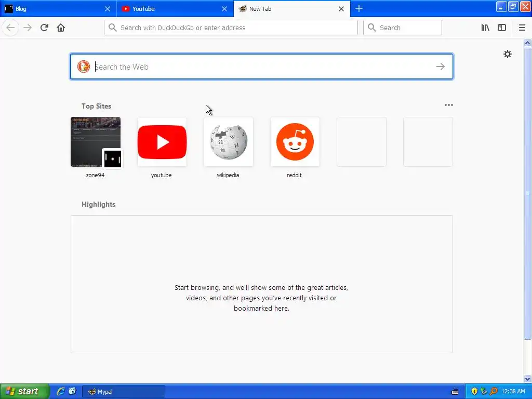This screenshot has height=399, width=532.
Task: Close the YouTube tab
Action: 224,9
